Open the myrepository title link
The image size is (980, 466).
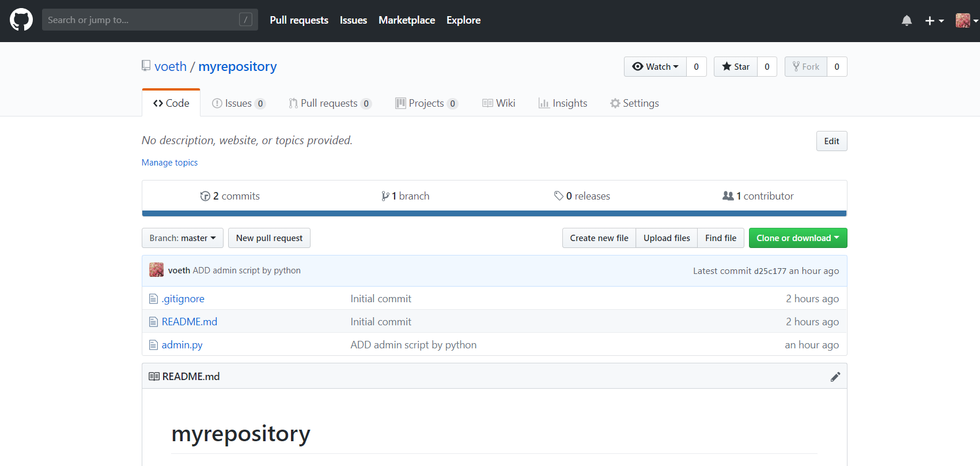click(237, 66)
